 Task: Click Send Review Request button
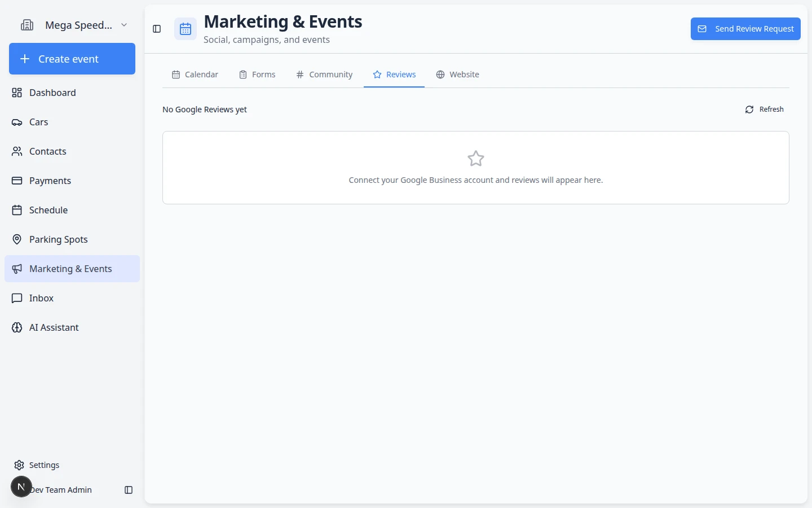tap(745, 29)
